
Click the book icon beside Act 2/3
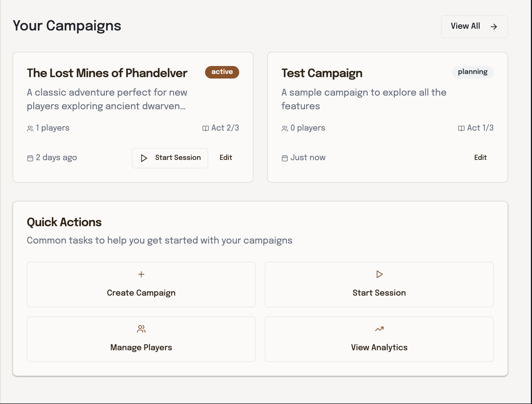pyautogui.click(x=205, y=128)
